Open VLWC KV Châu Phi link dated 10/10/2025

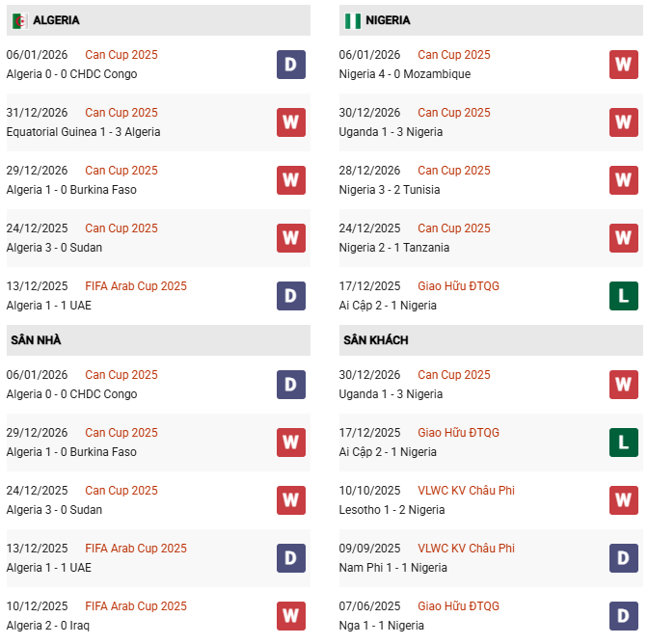click(466, 491)
